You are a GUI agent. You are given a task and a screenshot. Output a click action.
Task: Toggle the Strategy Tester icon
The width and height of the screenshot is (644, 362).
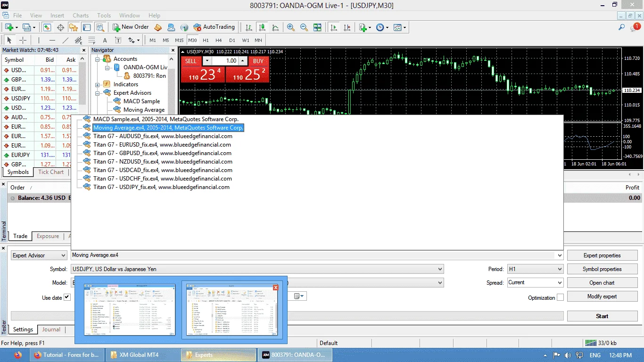99,27
